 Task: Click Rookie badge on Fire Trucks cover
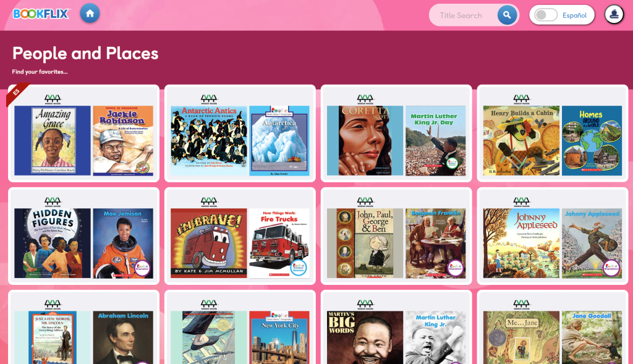(x=299, y=268)
